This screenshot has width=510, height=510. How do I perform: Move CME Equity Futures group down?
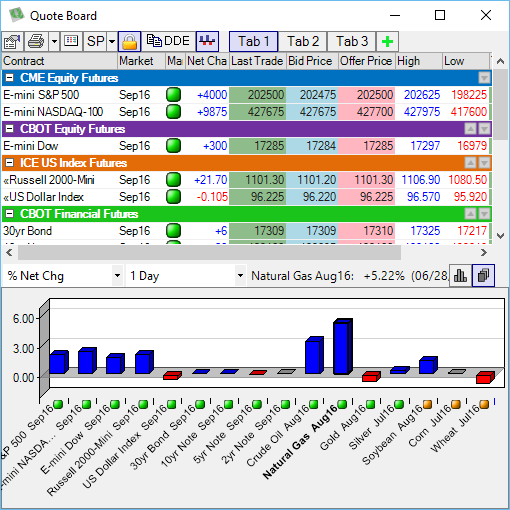484,78
